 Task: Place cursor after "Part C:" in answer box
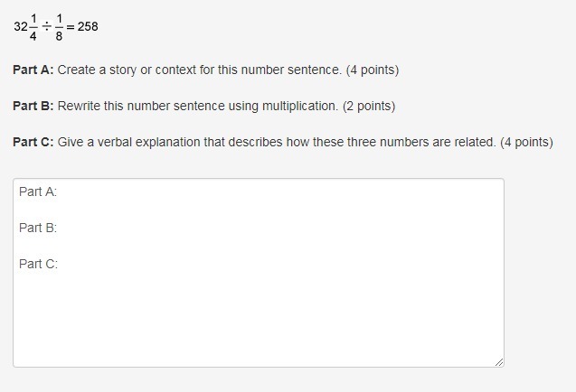(61, 264)
